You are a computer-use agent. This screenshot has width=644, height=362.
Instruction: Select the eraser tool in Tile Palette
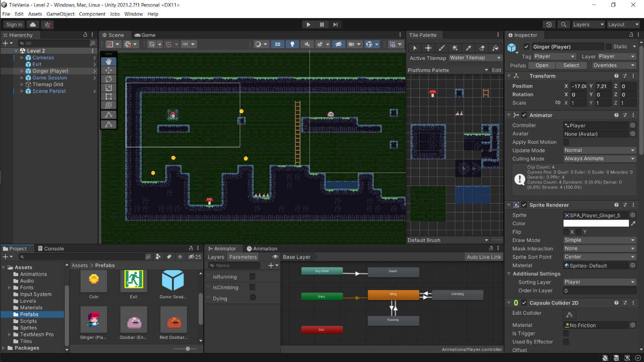[482, 48]
